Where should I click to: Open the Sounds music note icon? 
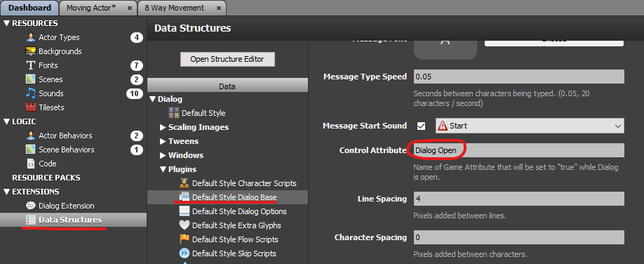pos(31,93)
